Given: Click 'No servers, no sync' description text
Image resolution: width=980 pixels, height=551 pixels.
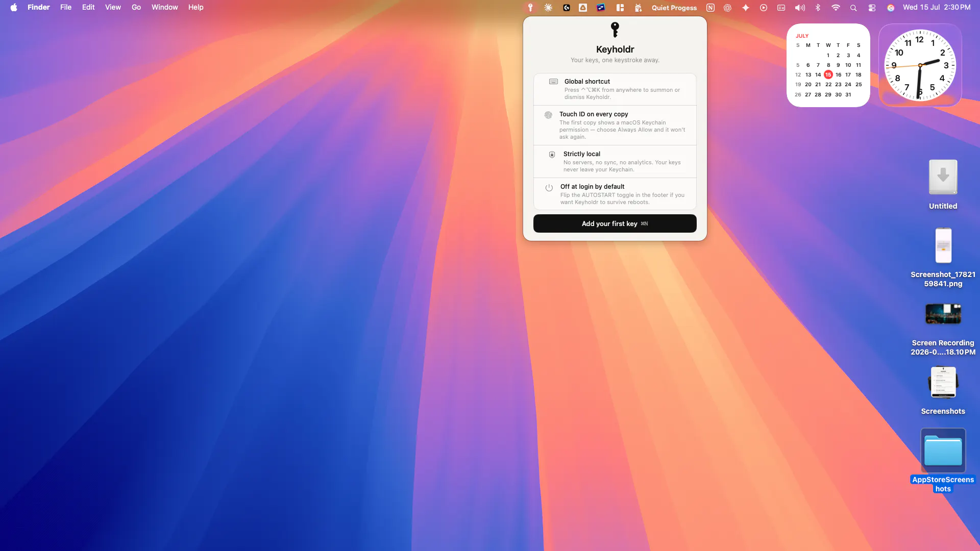Looking at the screenshot, I should [622, 166].
